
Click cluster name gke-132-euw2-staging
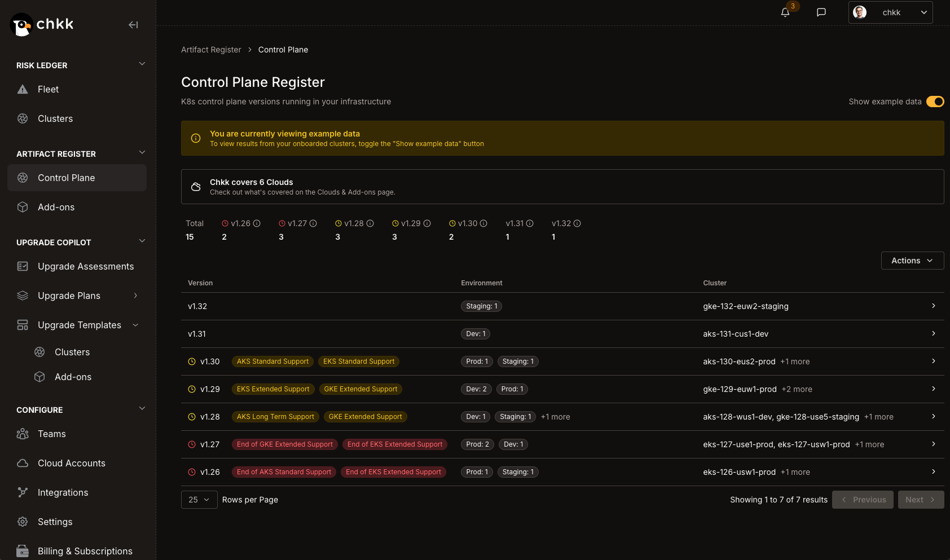point(745,306)
